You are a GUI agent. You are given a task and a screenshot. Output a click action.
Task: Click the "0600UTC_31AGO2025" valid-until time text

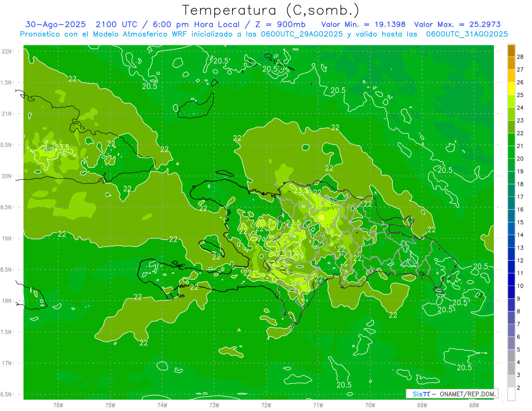(466, 34)
